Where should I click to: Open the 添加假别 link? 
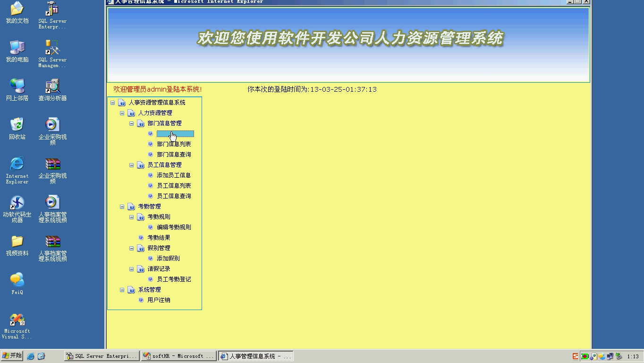point(168,259)
